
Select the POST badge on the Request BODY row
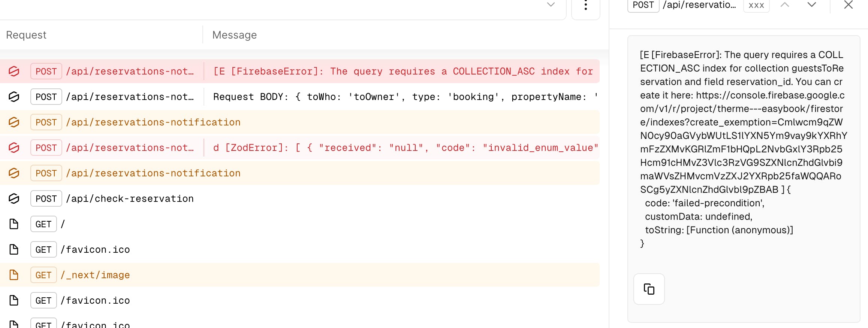click(x=46, y=97)
